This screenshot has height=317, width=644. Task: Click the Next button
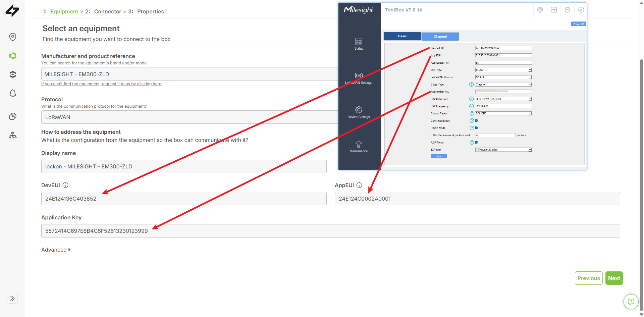(614, 278)
